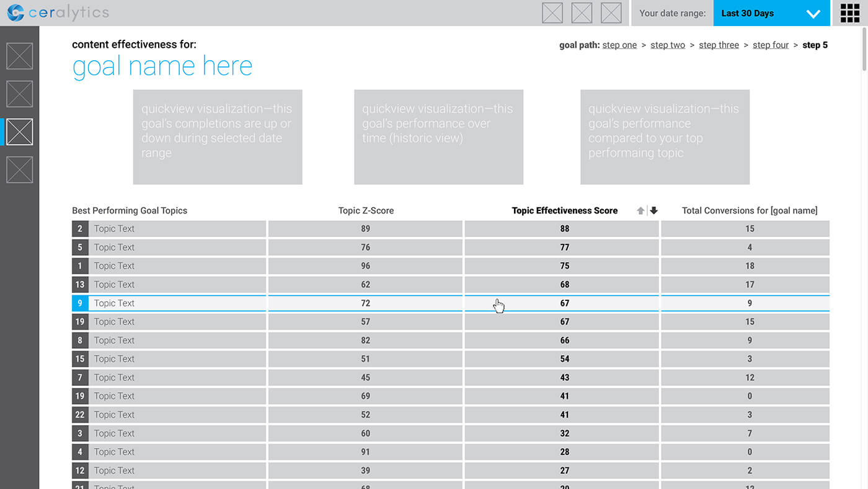Go to step three in goal path
Image resolution: width=868 pixels, height=489 pixels.
(x=719, y=45)
